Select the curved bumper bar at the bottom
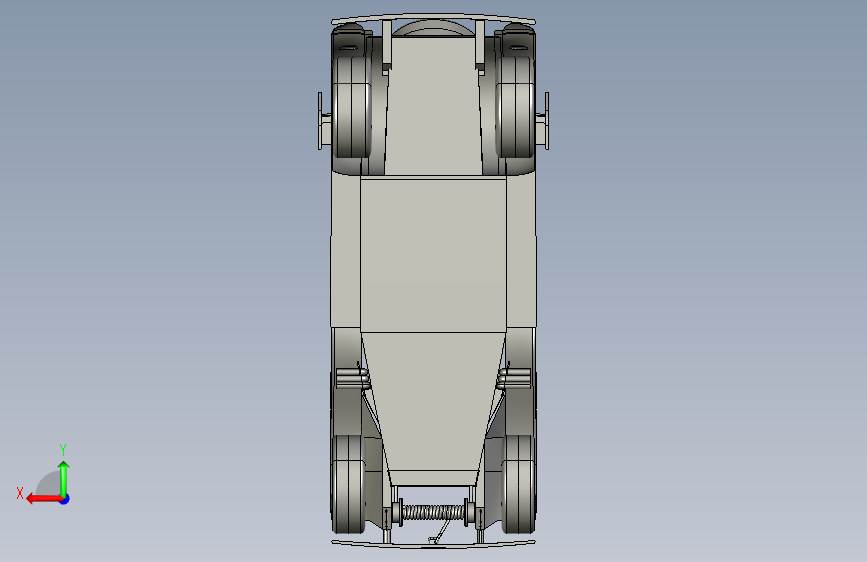This screenshot has height=562, width=867. [434, 544]
